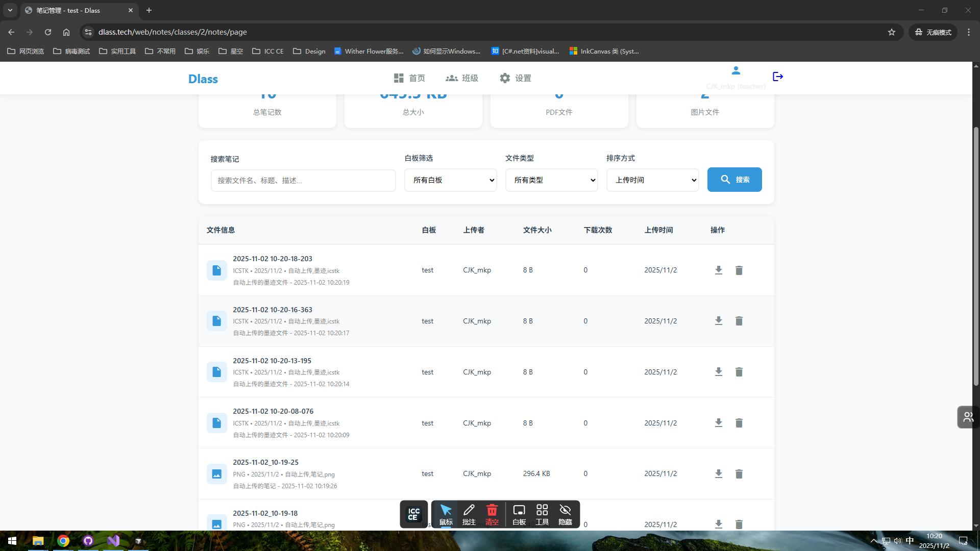The height and width of the screenshot is (551, 980).
Task: Switch to the 鼠标 cursor mode
Action: [446, 514]
